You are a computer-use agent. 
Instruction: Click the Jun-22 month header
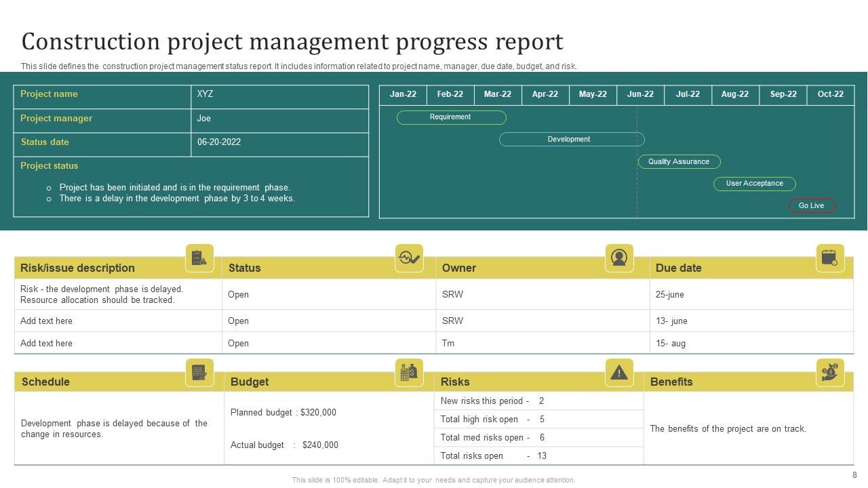(640, 95)
